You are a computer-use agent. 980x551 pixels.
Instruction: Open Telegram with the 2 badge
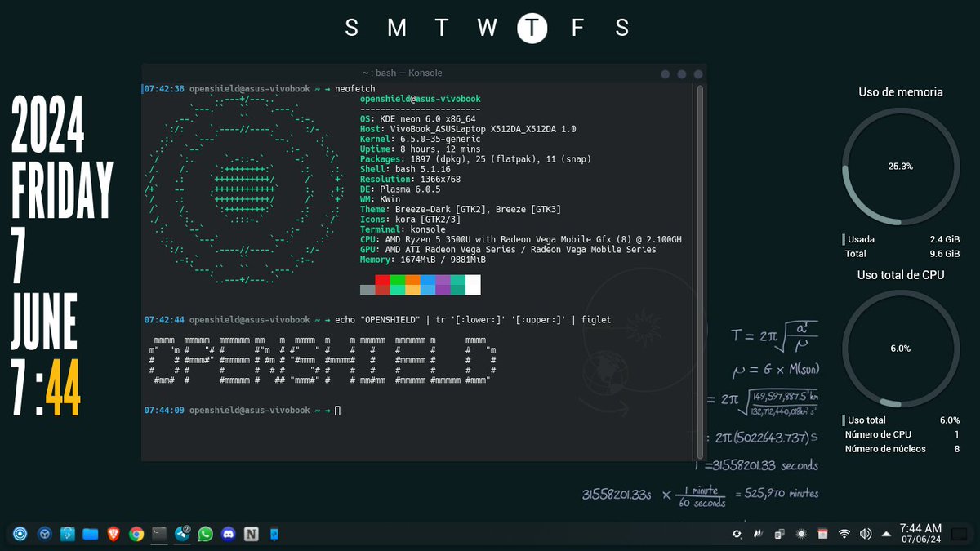click(183, 535)
